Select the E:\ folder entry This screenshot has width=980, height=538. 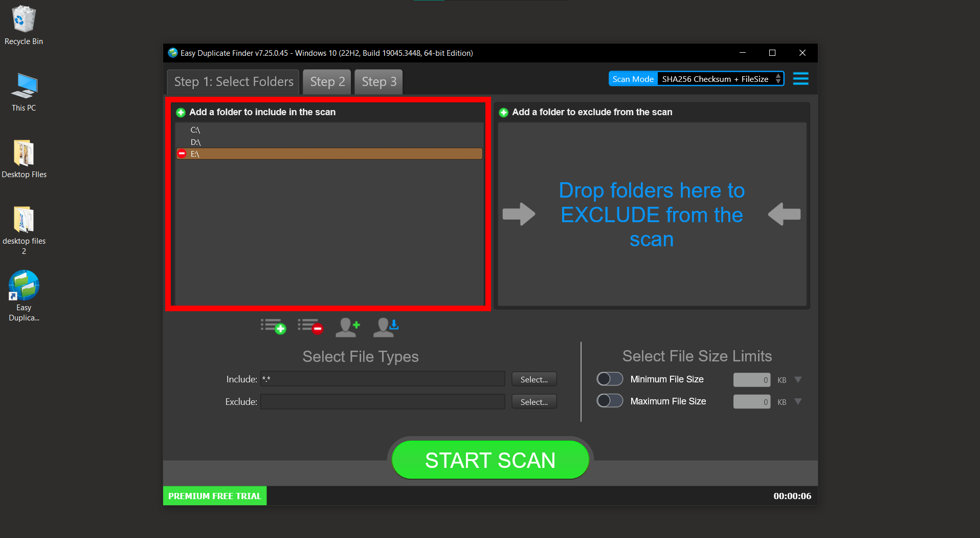point(329,154)
